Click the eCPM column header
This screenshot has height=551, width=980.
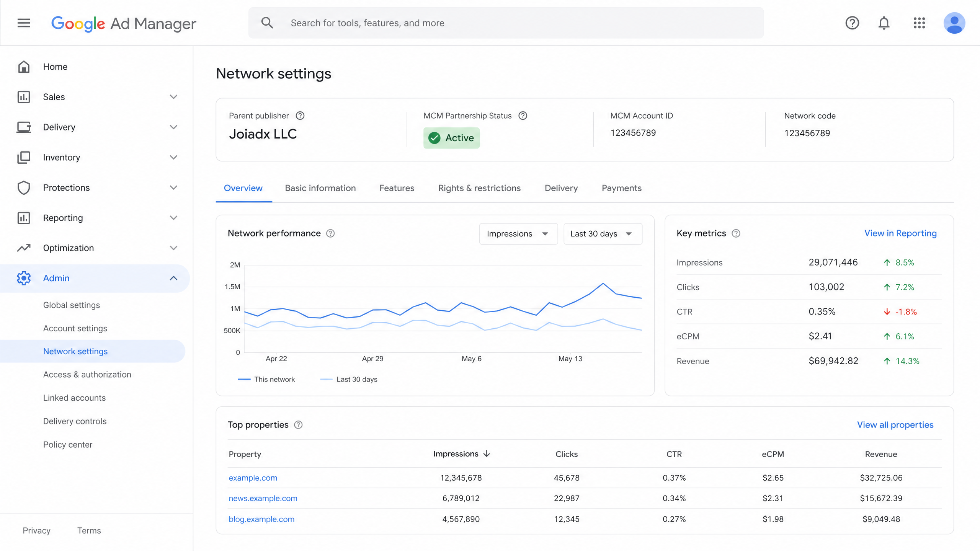click(x=773, y=454)
